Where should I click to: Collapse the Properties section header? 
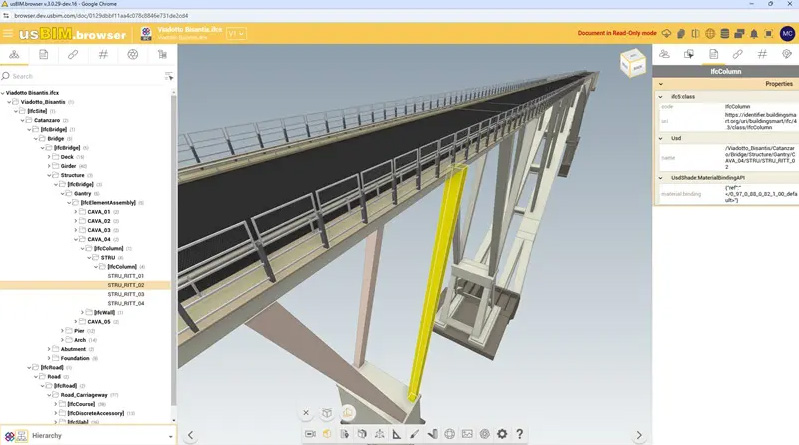point(660,84)
